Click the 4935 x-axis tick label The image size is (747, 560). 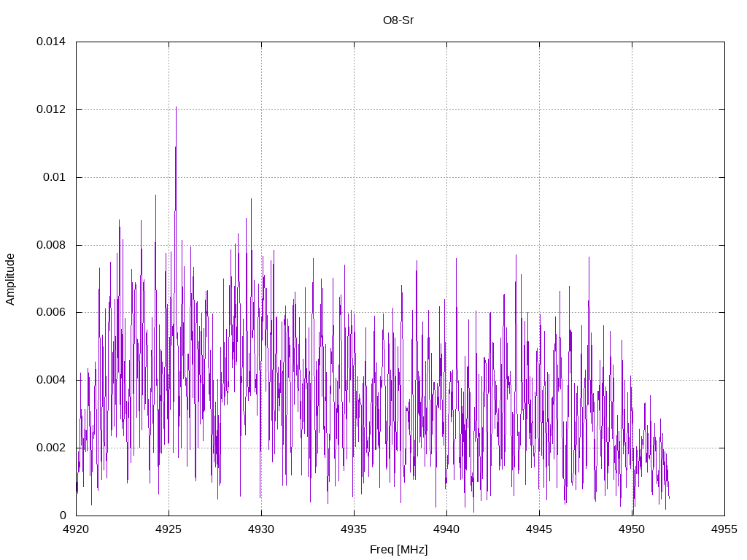pos(354,529)
